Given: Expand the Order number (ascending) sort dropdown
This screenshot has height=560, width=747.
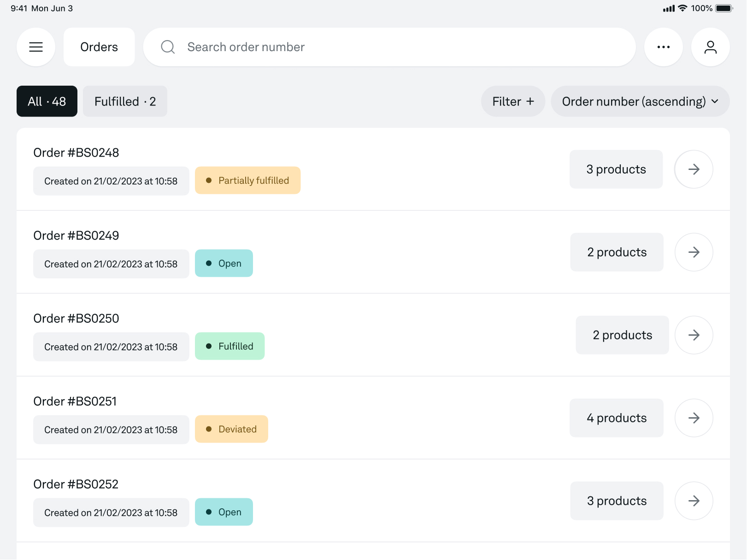Looking at the screenshot, I should [x=640, y=101].
